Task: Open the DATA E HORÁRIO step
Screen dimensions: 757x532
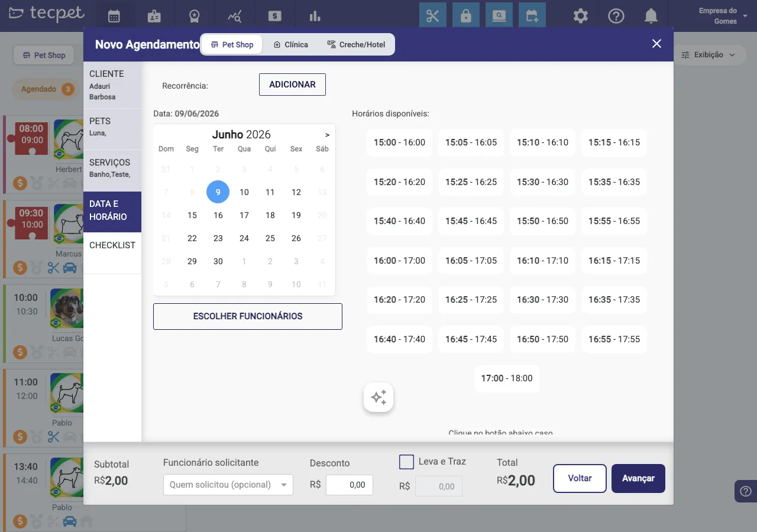Action: pyautogui.click(x=112, y=212)
